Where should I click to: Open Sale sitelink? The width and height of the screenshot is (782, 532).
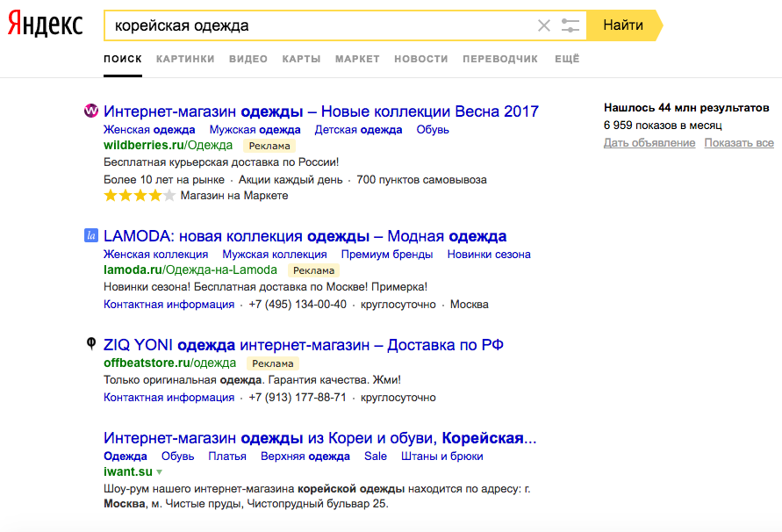[x=375, y=457]
